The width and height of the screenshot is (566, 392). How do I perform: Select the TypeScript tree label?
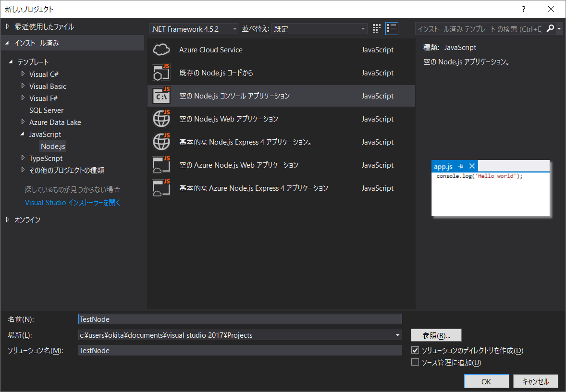pos(46,158)
